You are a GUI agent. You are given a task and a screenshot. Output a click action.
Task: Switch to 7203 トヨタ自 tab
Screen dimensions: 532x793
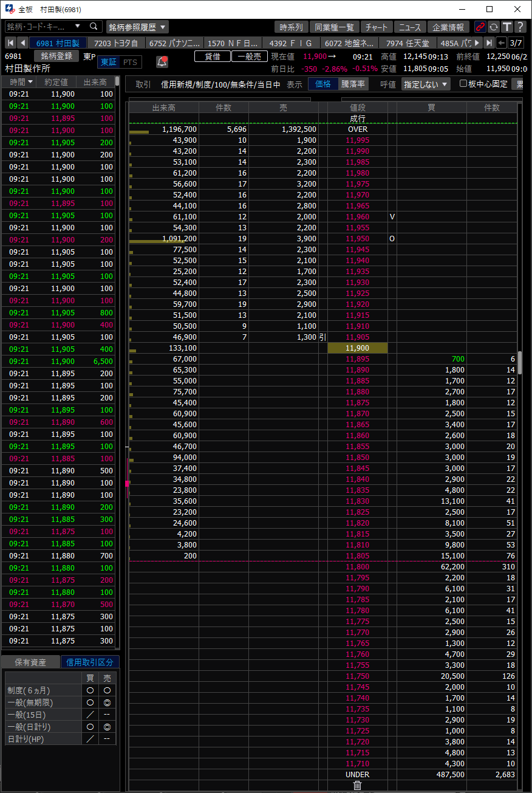(x=116, y=43)
